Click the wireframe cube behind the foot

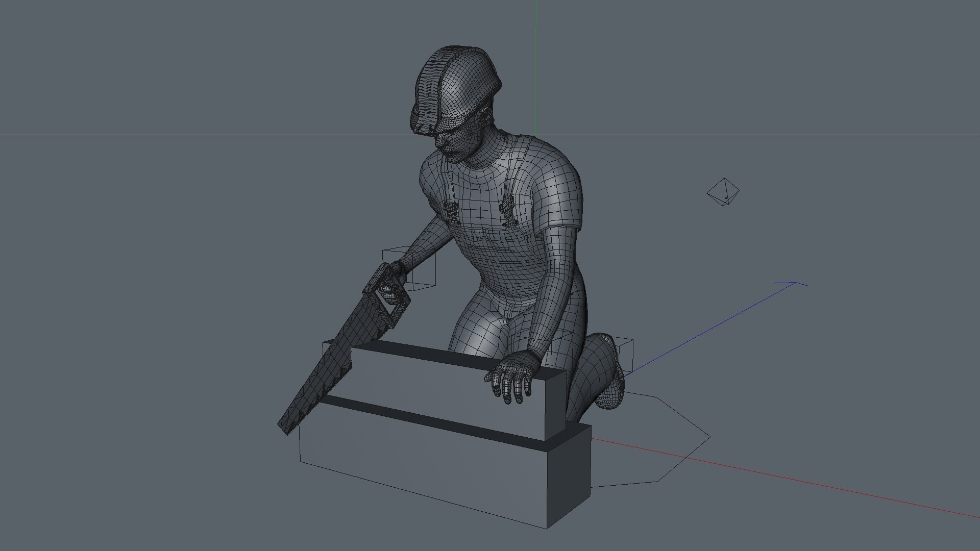[625, 355]
